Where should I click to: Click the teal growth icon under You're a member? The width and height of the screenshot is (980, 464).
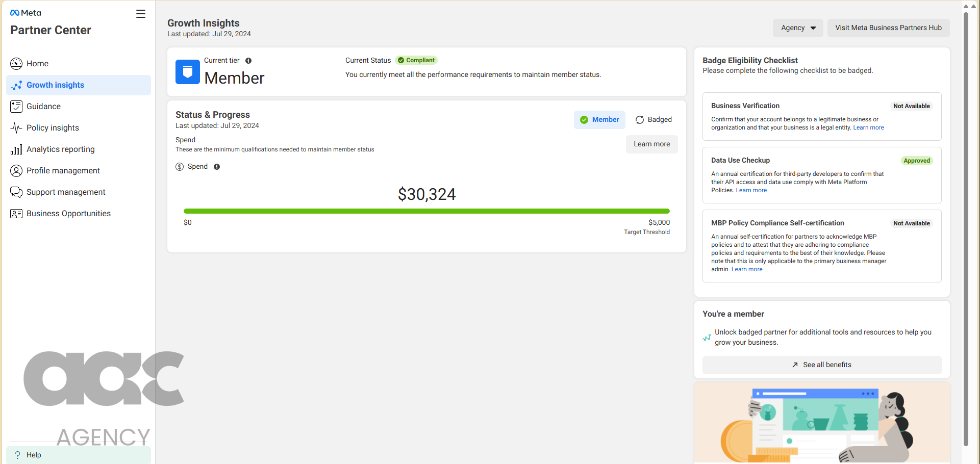point(707,338)
